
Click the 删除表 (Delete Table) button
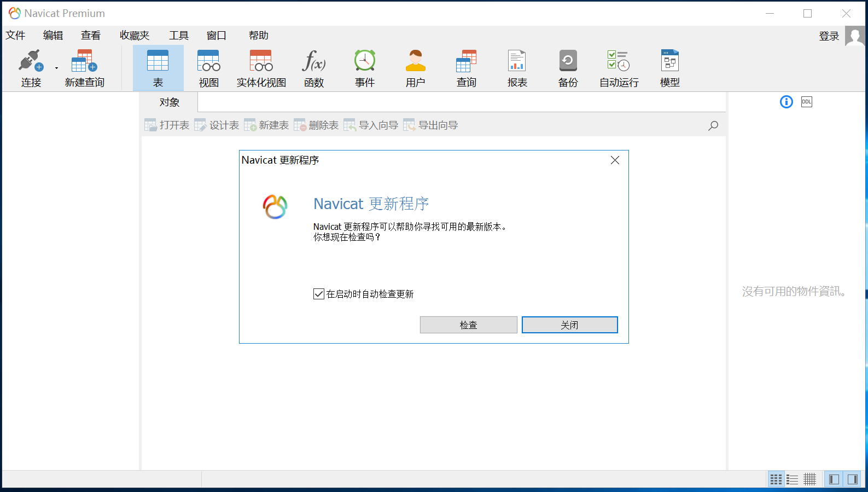click(316, 125)
